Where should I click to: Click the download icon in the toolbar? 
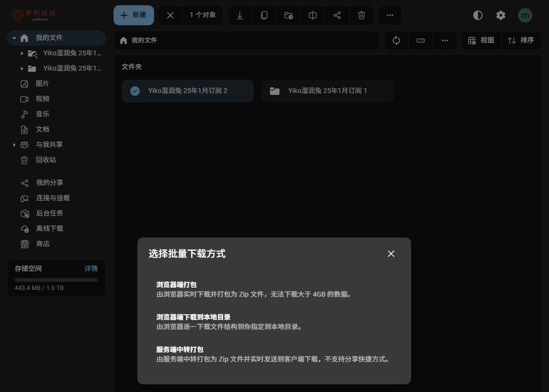tap(240, 15)
